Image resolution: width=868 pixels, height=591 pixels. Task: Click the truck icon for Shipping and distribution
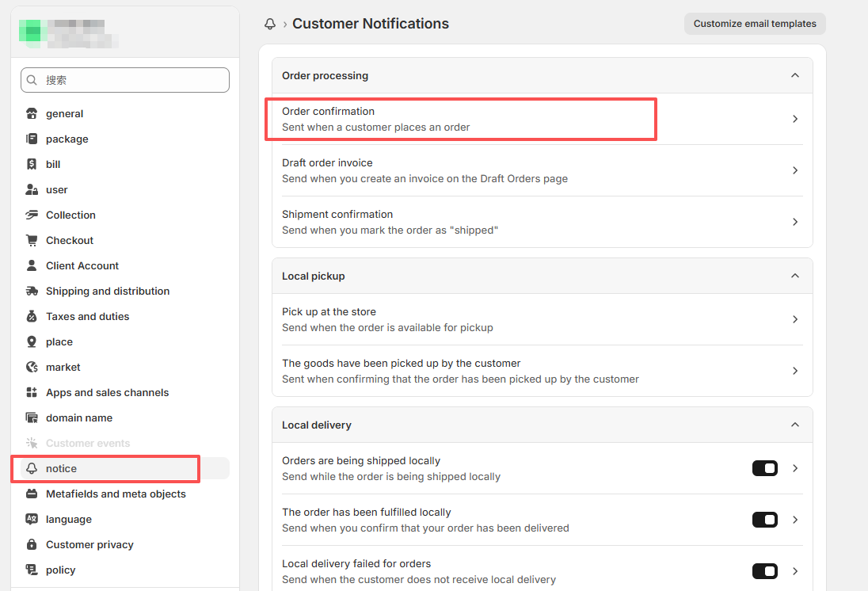tap(32, 292)
